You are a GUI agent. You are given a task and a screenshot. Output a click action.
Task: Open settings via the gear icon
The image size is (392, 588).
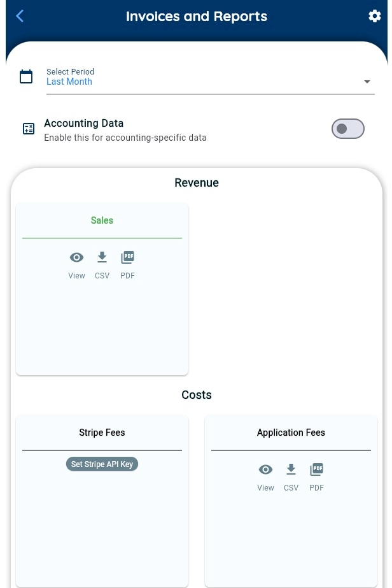[374, 17]
